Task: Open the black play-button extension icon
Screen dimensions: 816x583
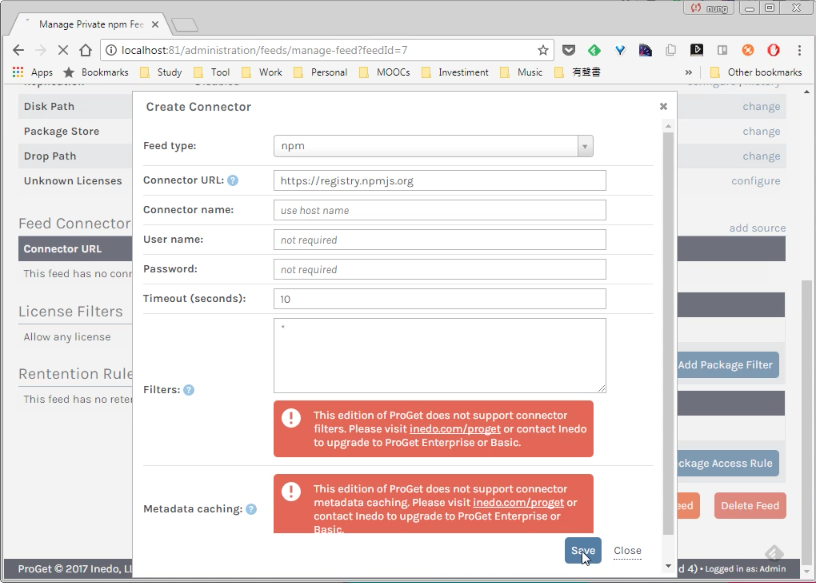Action: click(x=696, y=50)
